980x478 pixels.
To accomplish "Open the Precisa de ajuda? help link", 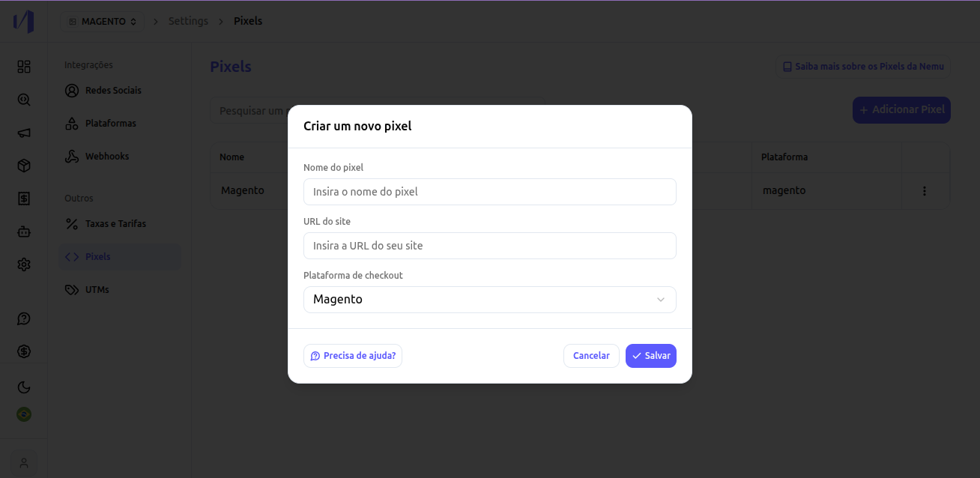I will pos(353,356).
